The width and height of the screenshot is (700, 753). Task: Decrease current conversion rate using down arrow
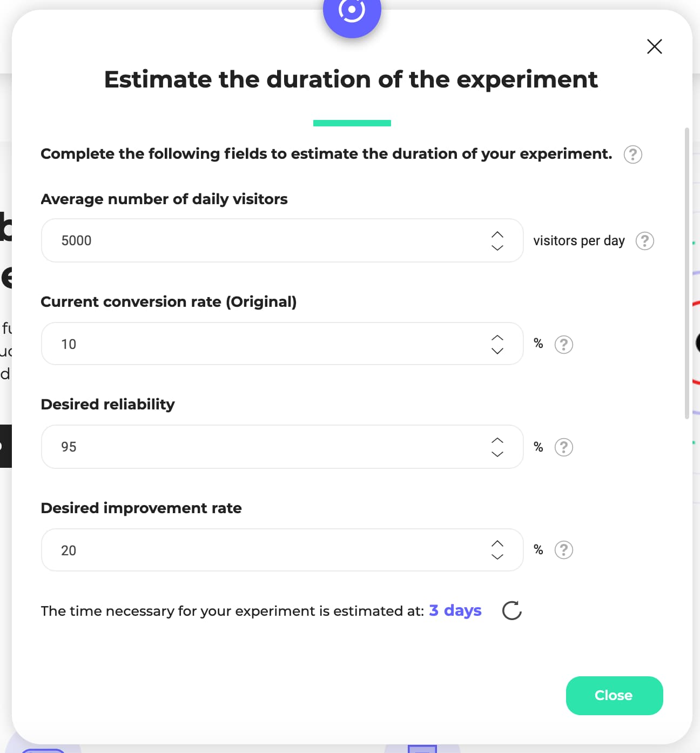pyautogui.click(x=497, y=351)
